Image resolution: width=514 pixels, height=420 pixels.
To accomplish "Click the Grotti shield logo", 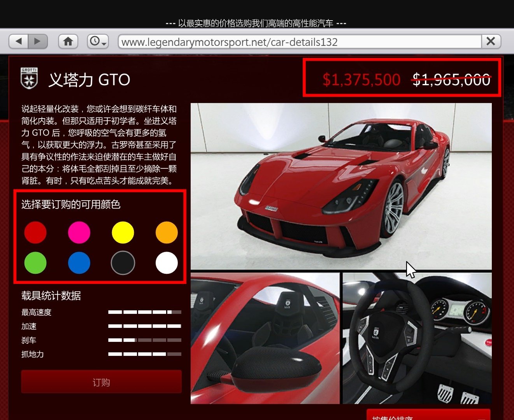I will point(29,79).
